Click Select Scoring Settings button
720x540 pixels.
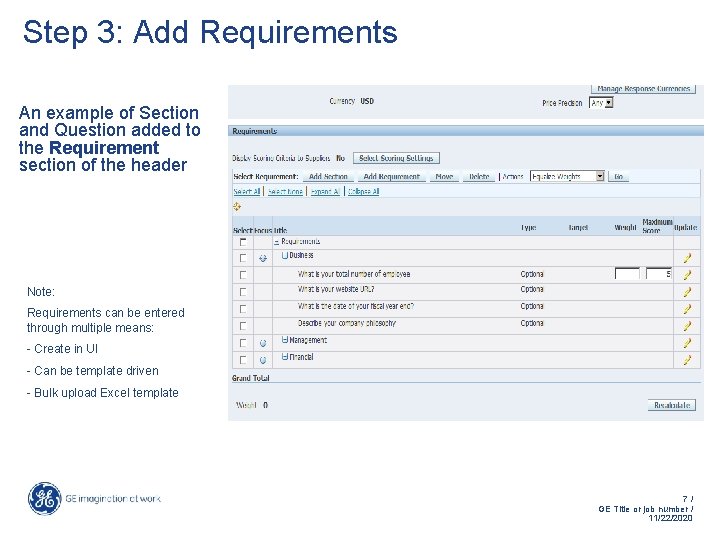click(x=396, y=158)
